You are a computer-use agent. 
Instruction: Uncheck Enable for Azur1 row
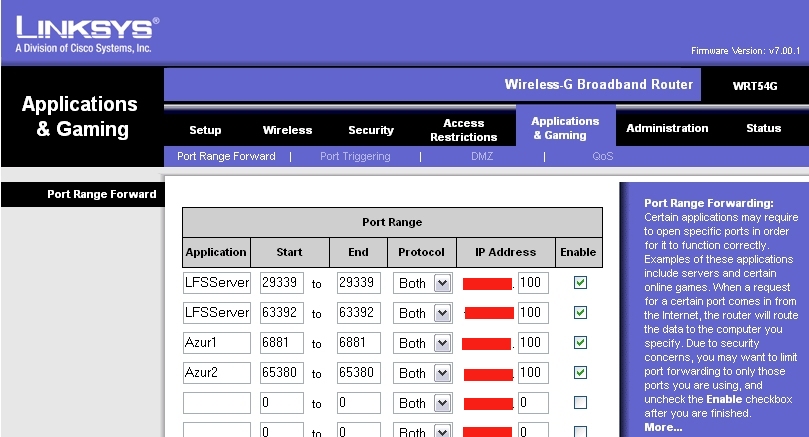tap(580, 342)
